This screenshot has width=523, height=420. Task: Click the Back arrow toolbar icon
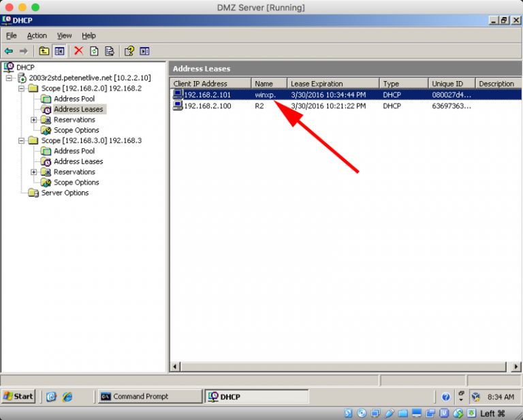click(x=9, y=51)
